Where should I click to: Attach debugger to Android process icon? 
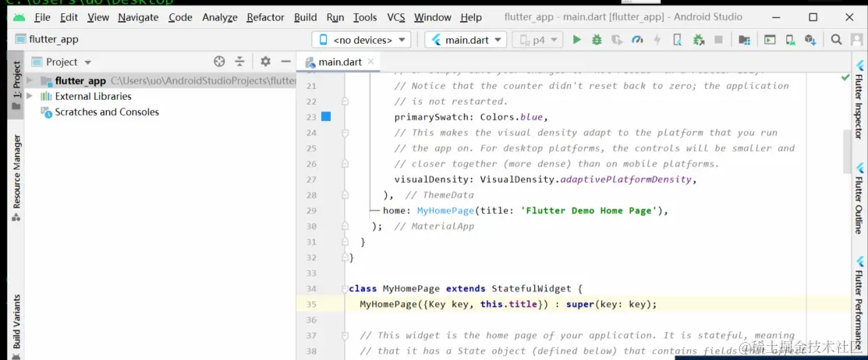click(x=699, y=40)
